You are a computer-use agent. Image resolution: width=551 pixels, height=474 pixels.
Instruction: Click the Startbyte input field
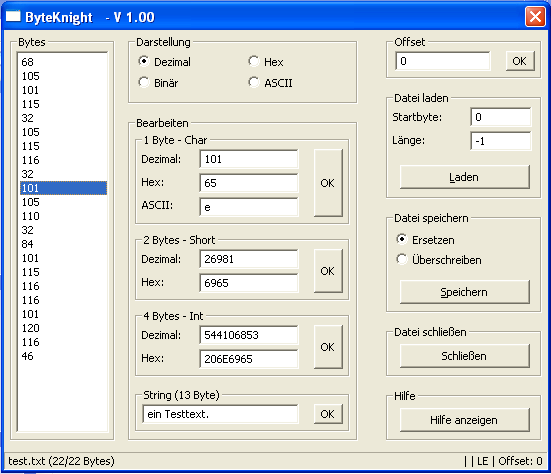tap(500, 117)
